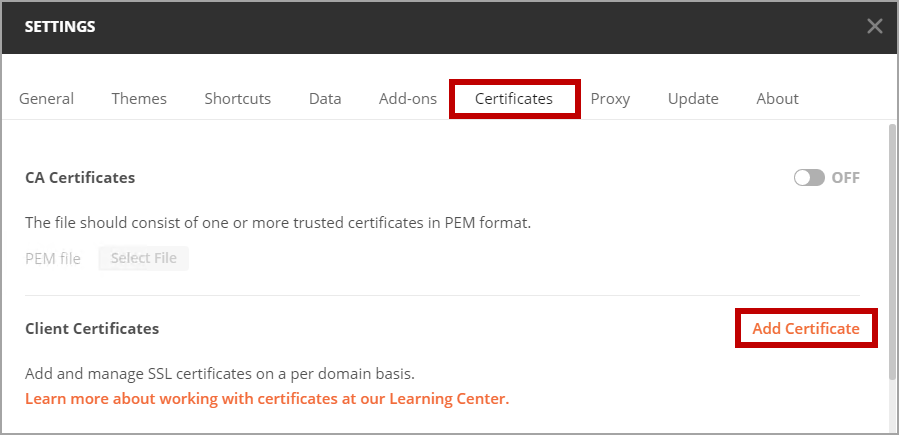Open the Update tab

(x=693, y=99)
